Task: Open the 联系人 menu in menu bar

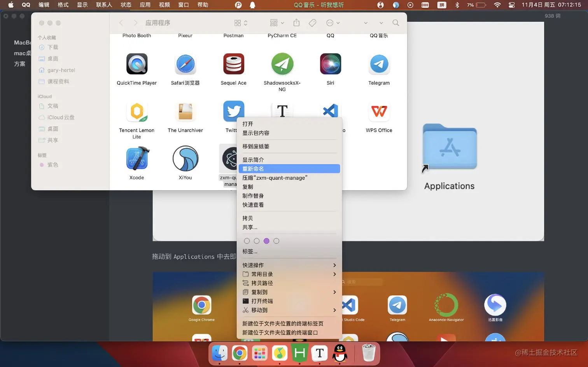Action: point(104,5)
